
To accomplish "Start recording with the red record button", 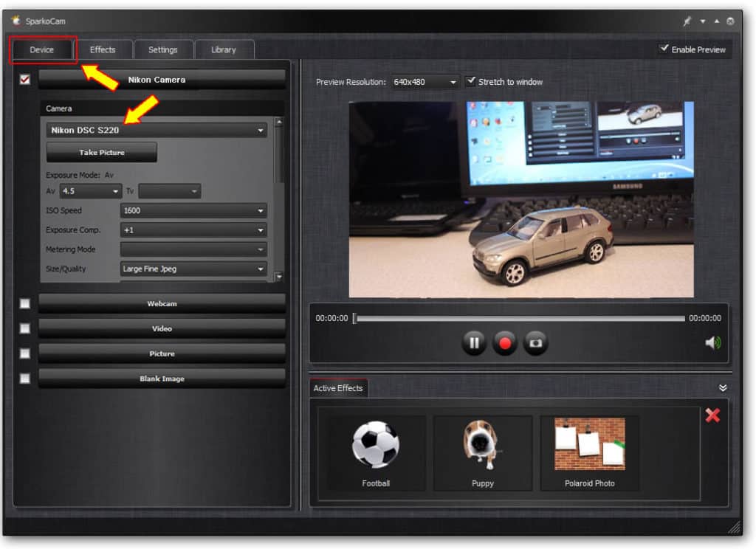I will point(505,343).
